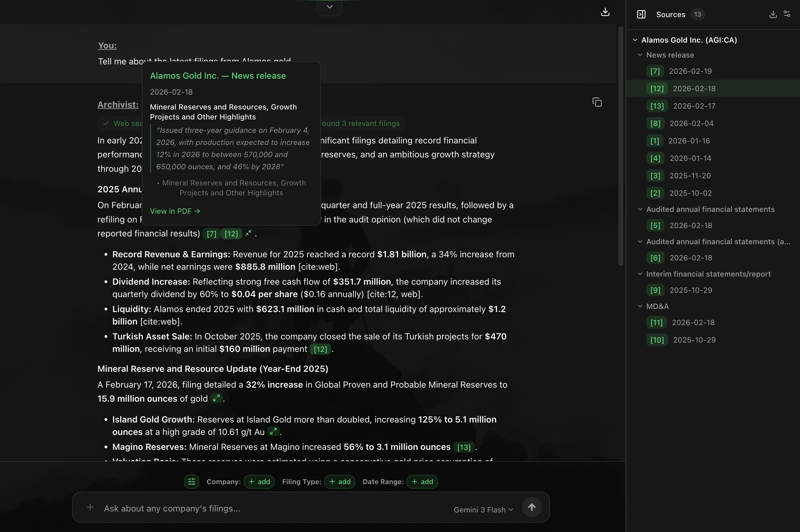This screenshot has width=800, height=532.
Task: Click the chat vertical scrollbar thumb
Action: click(x=621, y=146)
